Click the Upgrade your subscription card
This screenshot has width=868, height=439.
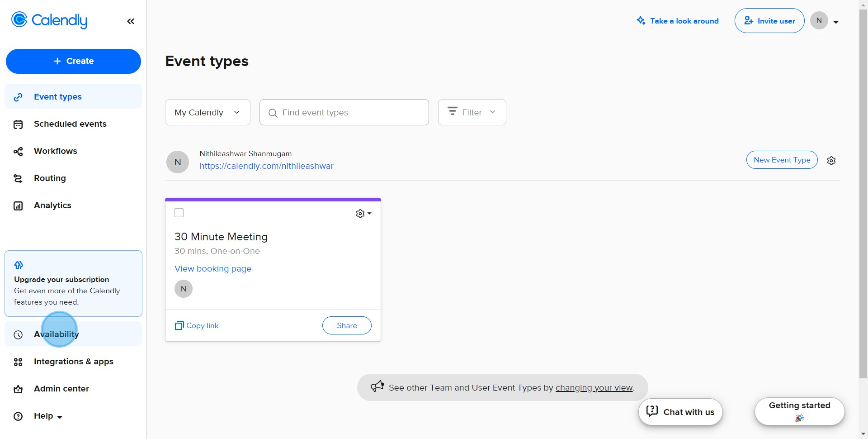(73, 283)
